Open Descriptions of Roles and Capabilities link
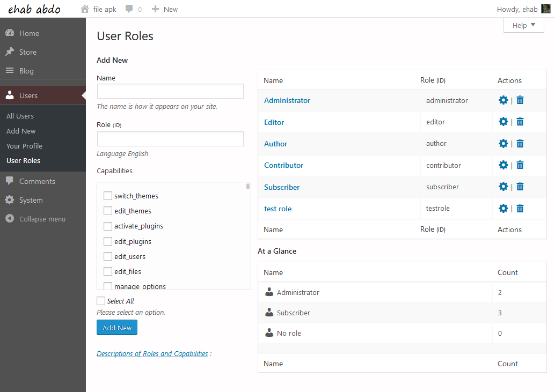555x392 pixels. point(152,353)
